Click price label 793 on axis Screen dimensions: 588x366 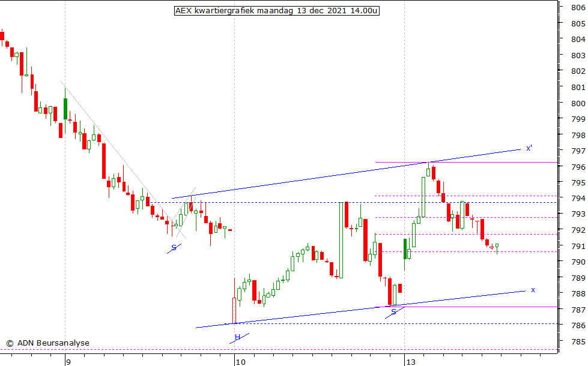pyautogui.click(x=578, y=214)
